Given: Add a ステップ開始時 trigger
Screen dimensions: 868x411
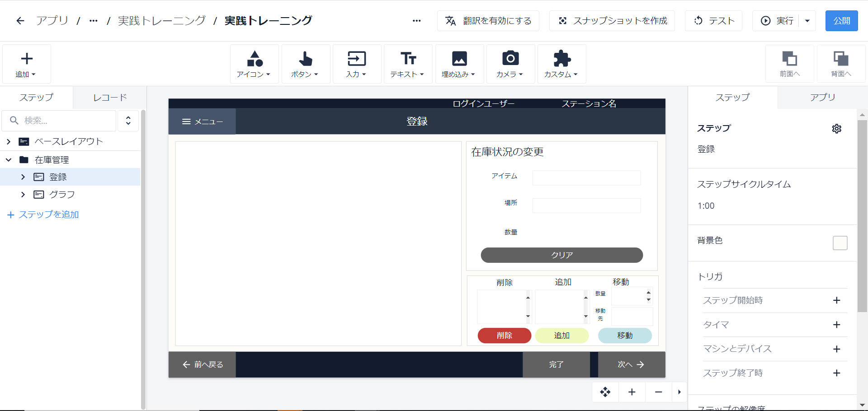Looking at the screenshot, I should (x=837, y=300).
